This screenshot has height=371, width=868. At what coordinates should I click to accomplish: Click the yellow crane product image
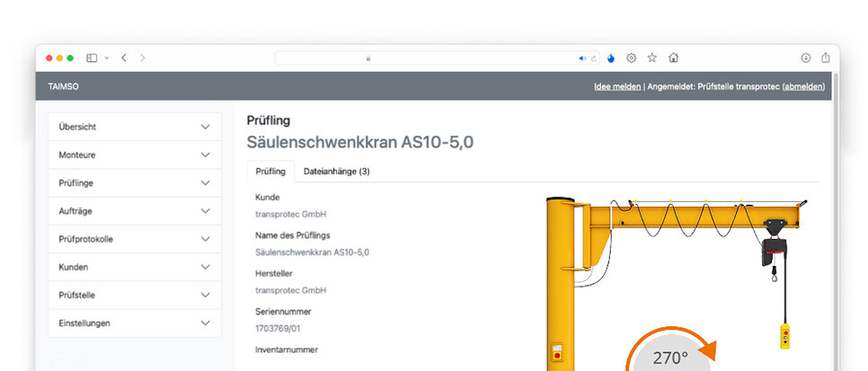(677, 284)
